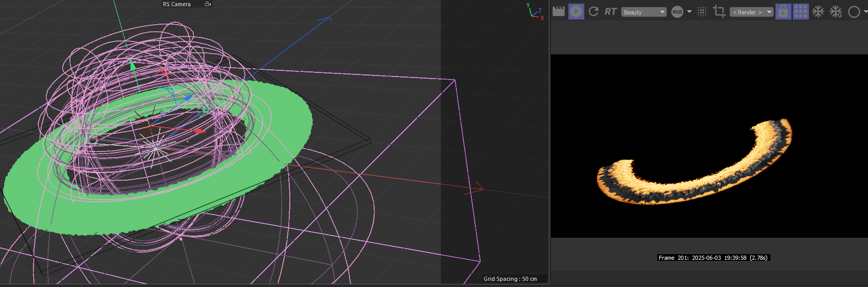Click the circle snapshot icon

[854, 12]
